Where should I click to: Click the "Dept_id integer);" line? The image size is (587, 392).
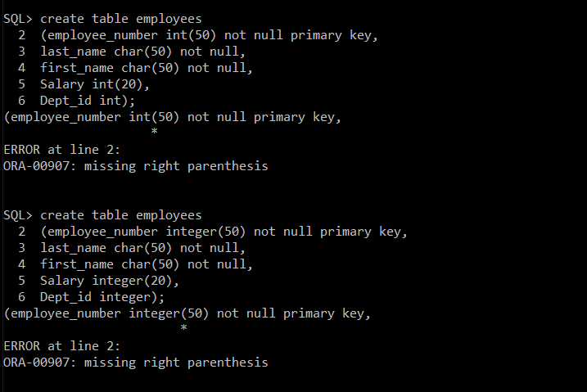pyautogui.click(x=102, y=297)
